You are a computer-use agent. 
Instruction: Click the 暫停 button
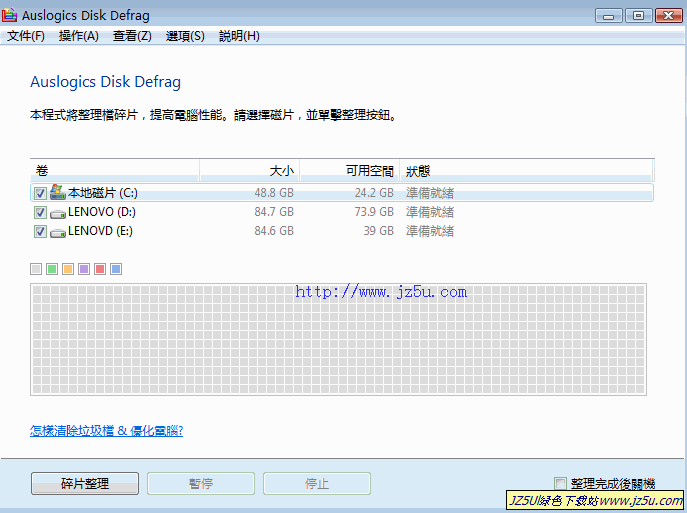201,484
